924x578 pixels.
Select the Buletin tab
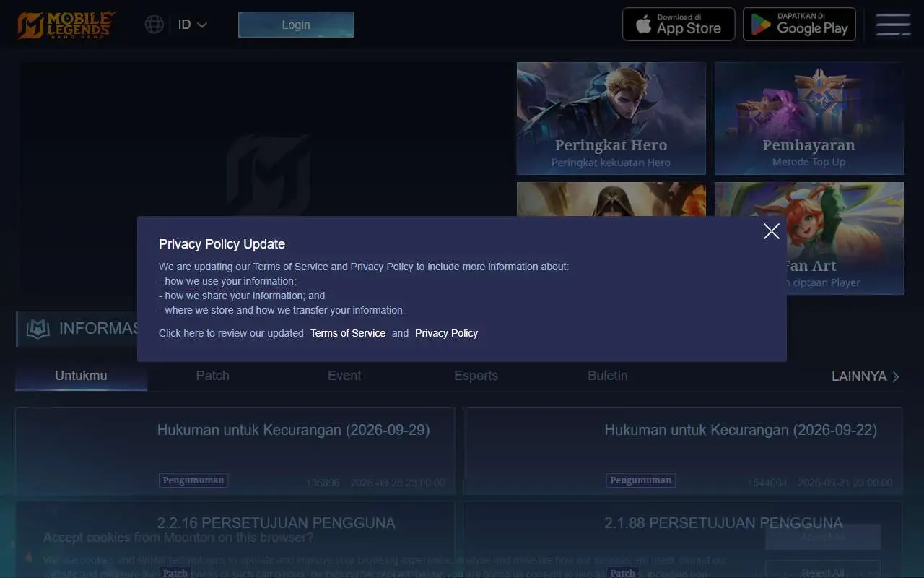608,376
